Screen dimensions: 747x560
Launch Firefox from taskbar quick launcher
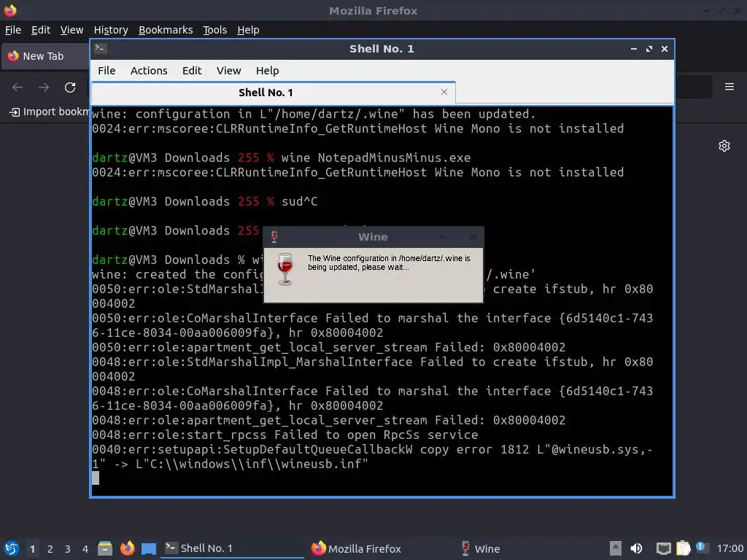[x=127, y=548]
